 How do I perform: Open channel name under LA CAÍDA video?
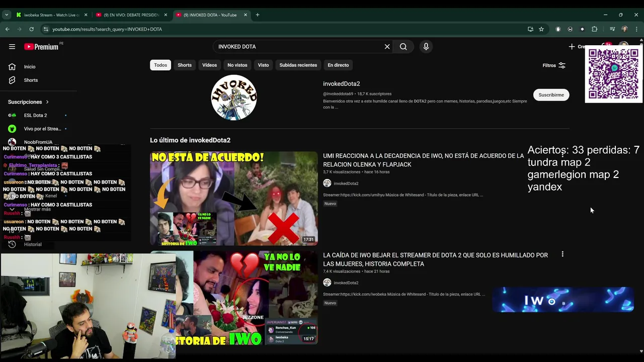pos(346,283)
